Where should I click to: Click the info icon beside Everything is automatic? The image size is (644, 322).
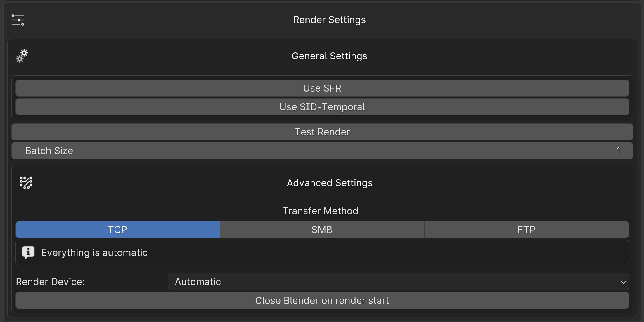(x=28, y=252)
